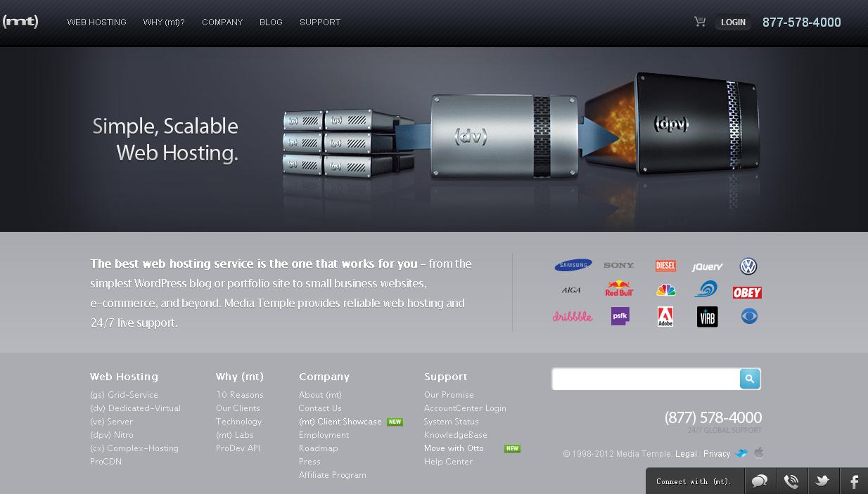
Task: Click the Volkswagen client logo
Action: click(x=748, y=266)
